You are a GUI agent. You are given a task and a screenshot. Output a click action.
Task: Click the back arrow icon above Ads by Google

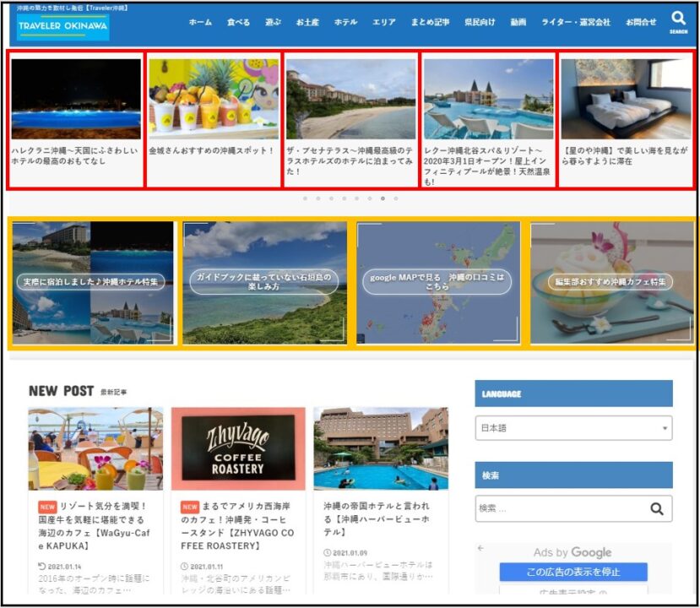coord(481,548)
